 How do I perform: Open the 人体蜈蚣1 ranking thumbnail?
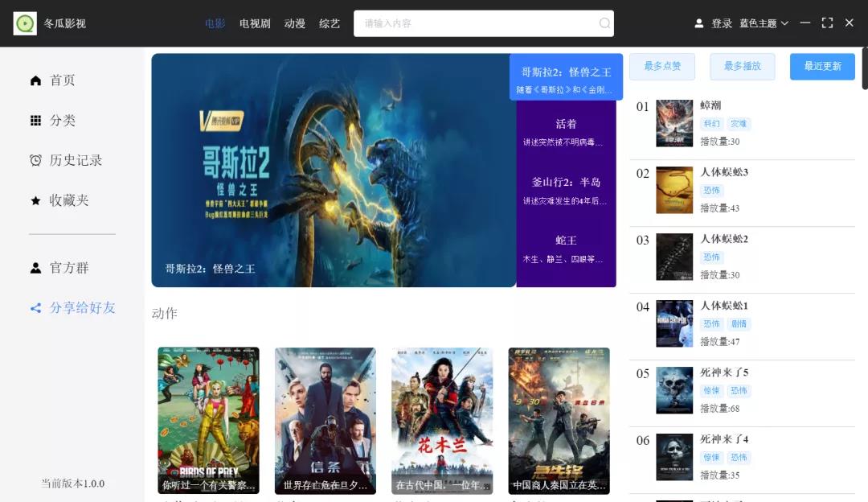674,323
